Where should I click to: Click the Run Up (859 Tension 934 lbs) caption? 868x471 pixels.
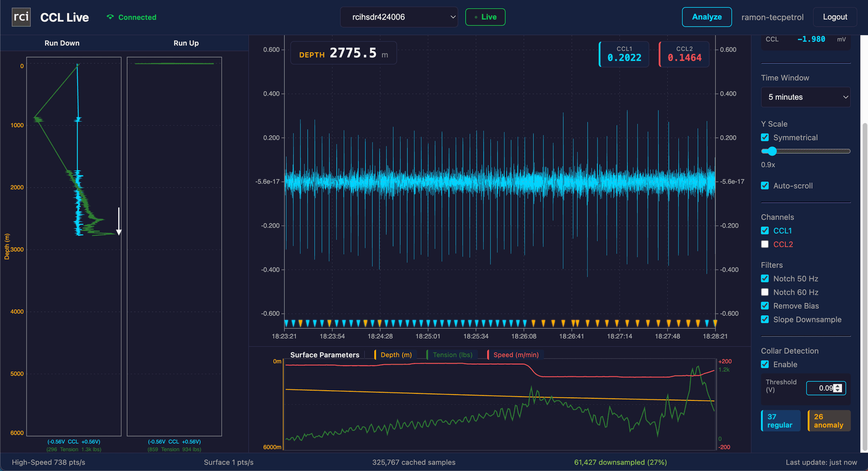[174, 449]
